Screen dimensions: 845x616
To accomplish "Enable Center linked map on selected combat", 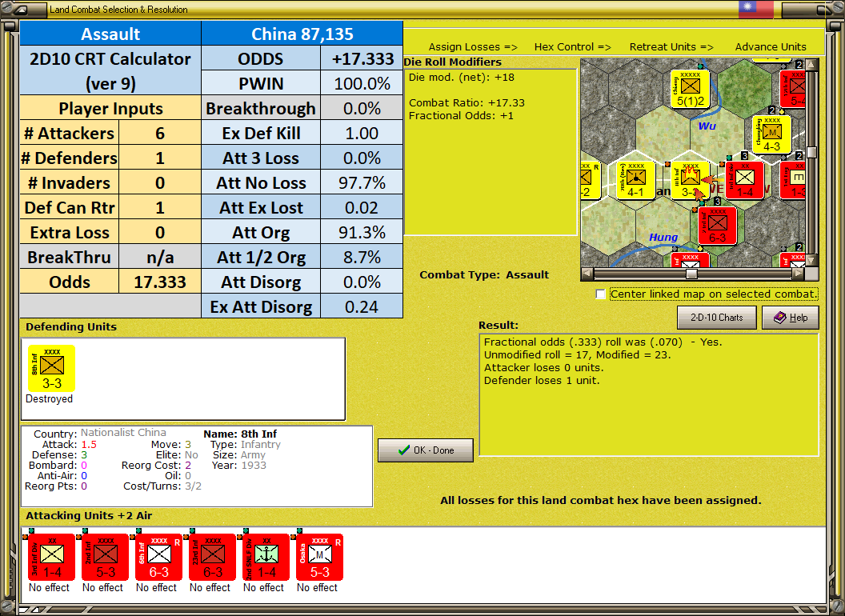I will pos(600,294).
